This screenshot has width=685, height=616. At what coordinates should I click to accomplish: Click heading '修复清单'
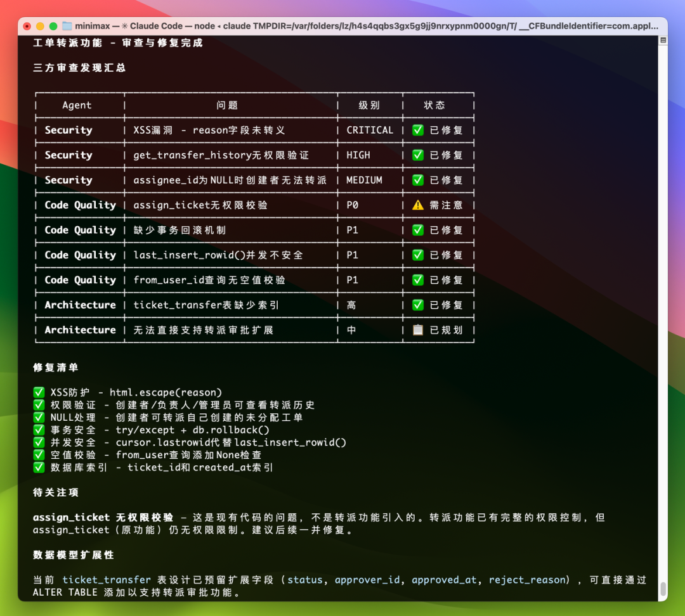(56, 367)
